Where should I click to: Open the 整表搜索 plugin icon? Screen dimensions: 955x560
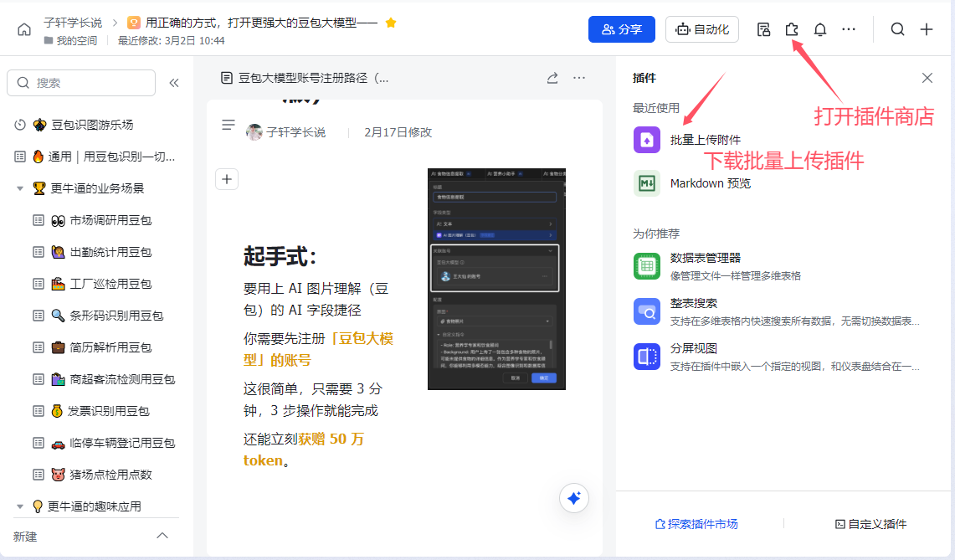[x=647, y=311]
